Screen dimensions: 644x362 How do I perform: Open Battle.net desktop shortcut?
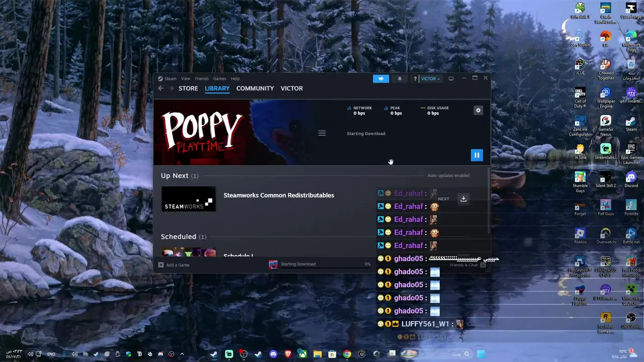(x=631, y=236)
